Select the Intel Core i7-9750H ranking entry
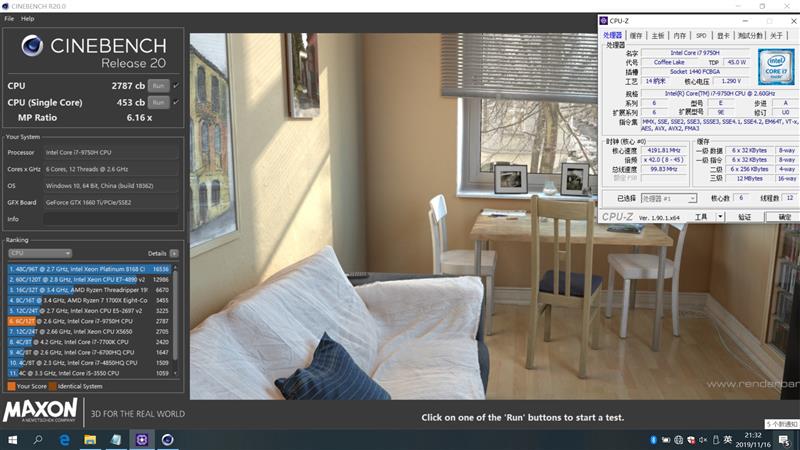Image resolution: width=800 pixels, height=450 pixels. point(90,321)
